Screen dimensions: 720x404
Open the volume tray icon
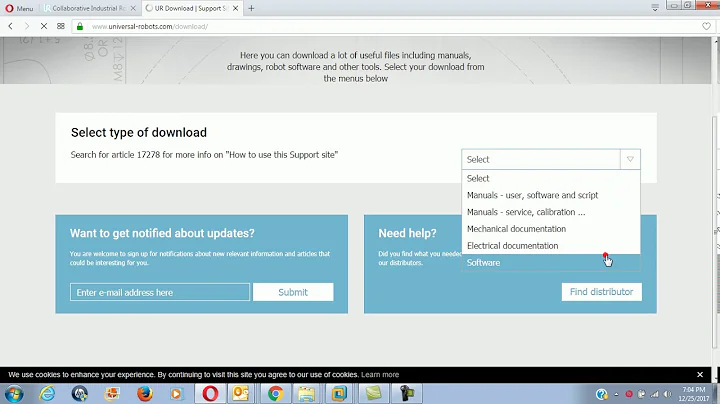(x=668, y=394)
